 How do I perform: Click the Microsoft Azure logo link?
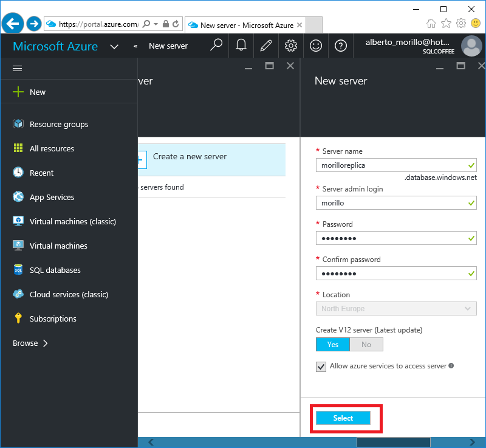coord(55,46)
